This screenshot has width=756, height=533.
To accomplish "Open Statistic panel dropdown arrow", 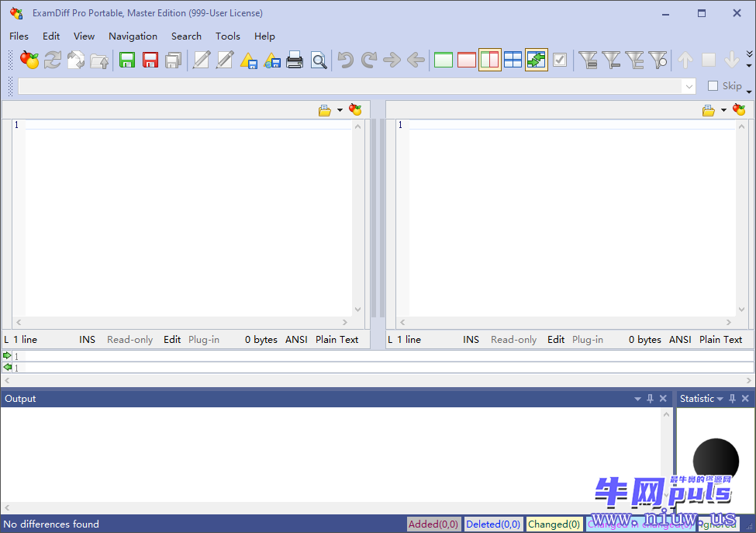I will (x=720, y=399).
